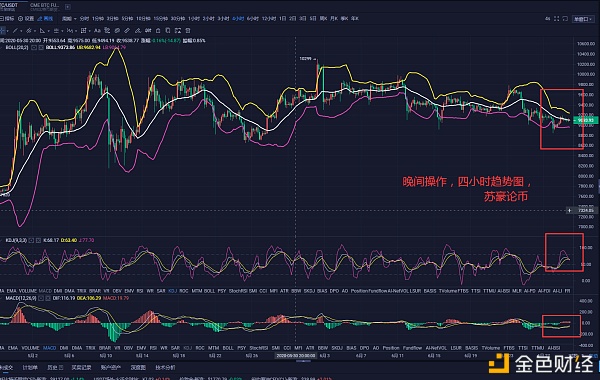Select the 12小时 interval
Screen dimensions: 600x380
click(x=269, y=18)
